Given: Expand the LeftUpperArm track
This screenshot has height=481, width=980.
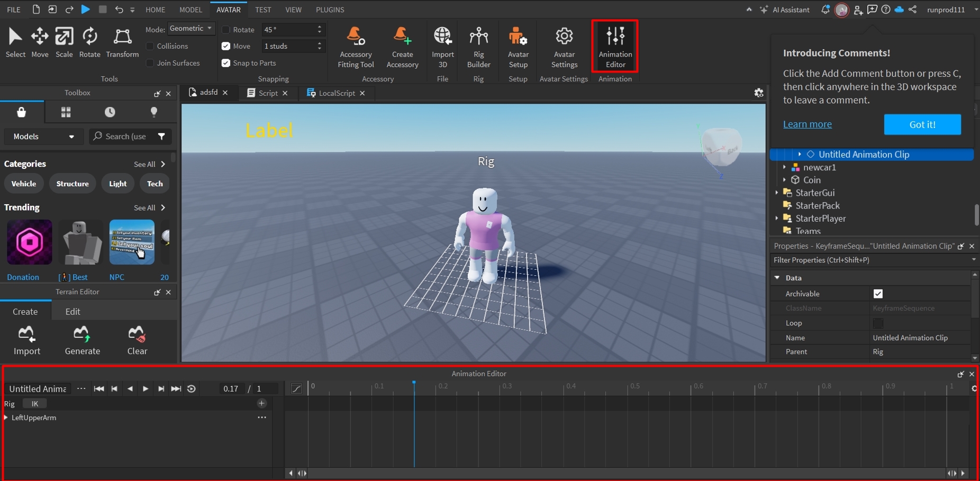Looking at the screenshot, I should pos(6,418).
